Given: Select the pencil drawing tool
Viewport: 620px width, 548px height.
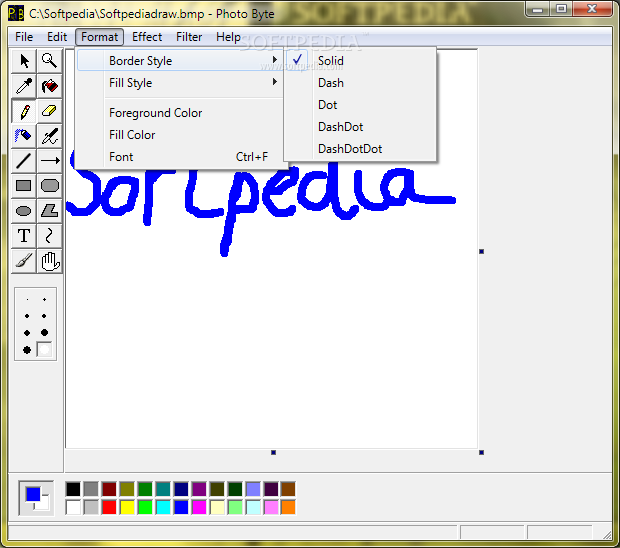Looking at the screenshot, I should pyautogui.click(x=24, y=111).
